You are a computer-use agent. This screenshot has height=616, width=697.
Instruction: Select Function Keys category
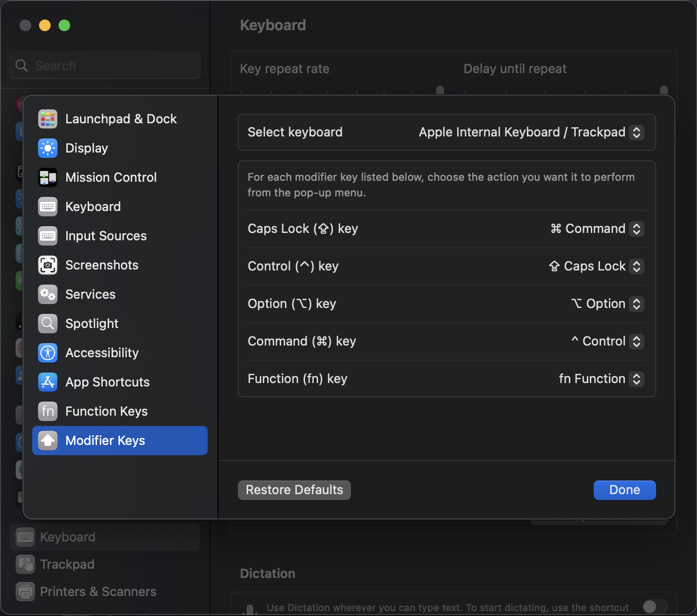pyautogui.click(x=120, y=411)
